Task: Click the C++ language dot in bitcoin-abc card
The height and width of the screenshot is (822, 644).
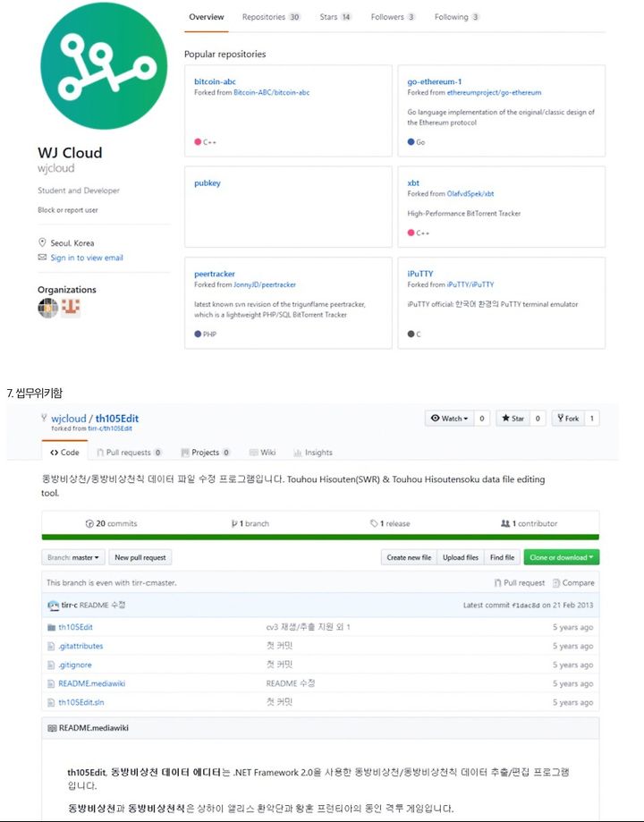Action: [x=198, y=141]
